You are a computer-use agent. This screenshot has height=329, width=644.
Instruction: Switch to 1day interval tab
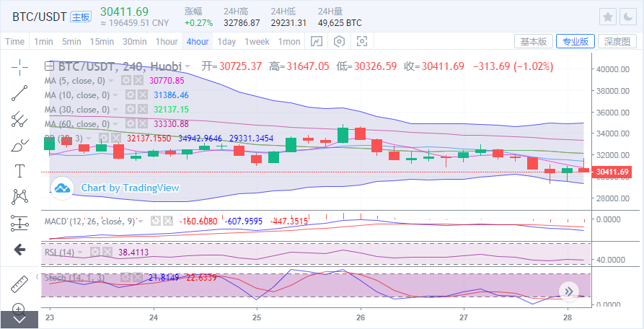point(226,41)
